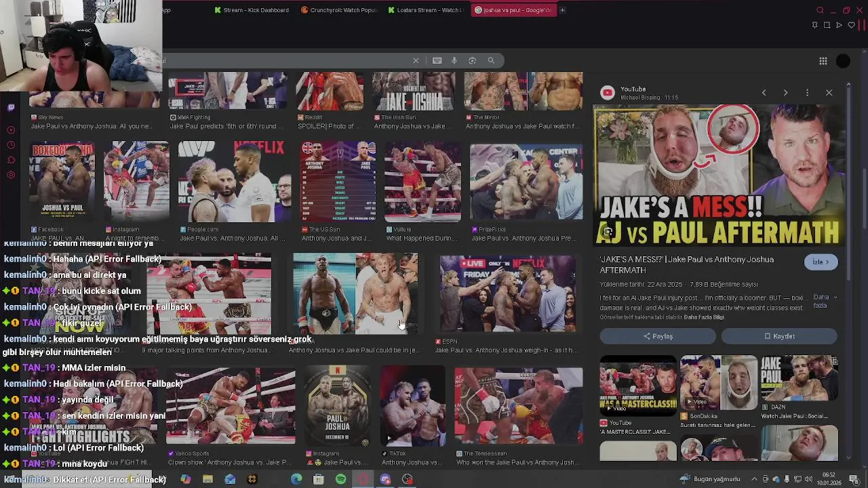Open the SonDakika related thumbnail
The image size is (868, 488).
click(719, 384)
